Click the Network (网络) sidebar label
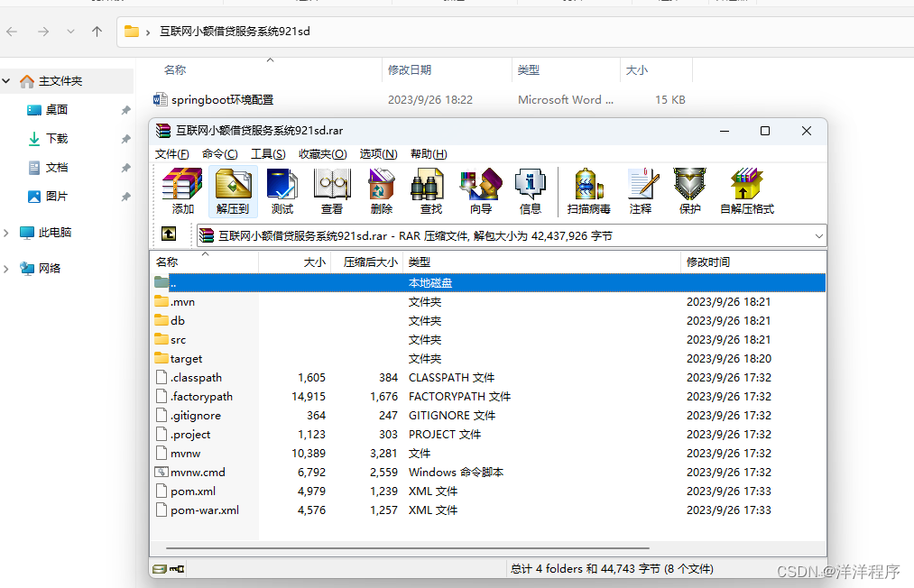Image resolution: width=914 pixels, height=588 pixels. pos(50,268)
